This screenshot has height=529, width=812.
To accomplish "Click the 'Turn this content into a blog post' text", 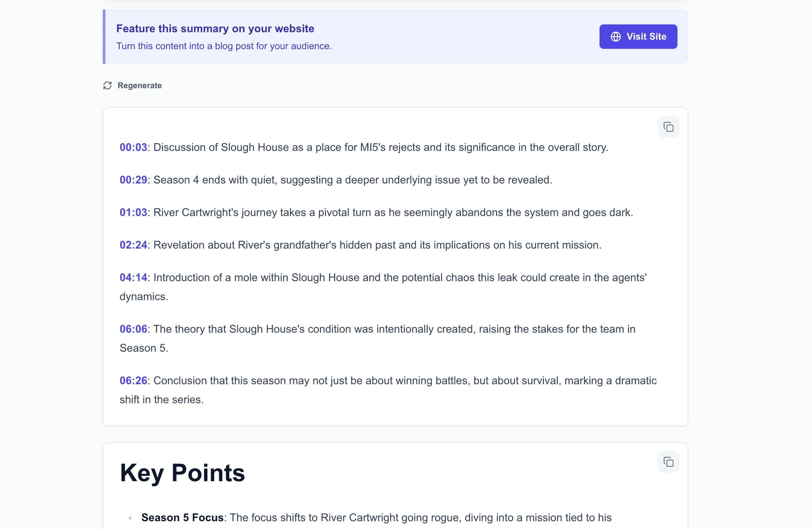I will [x=224, y=46].
